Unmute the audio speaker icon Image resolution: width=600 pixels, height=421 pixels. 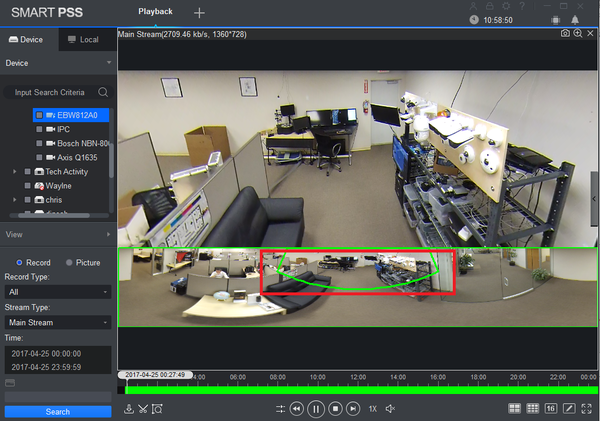pos(390,409)
